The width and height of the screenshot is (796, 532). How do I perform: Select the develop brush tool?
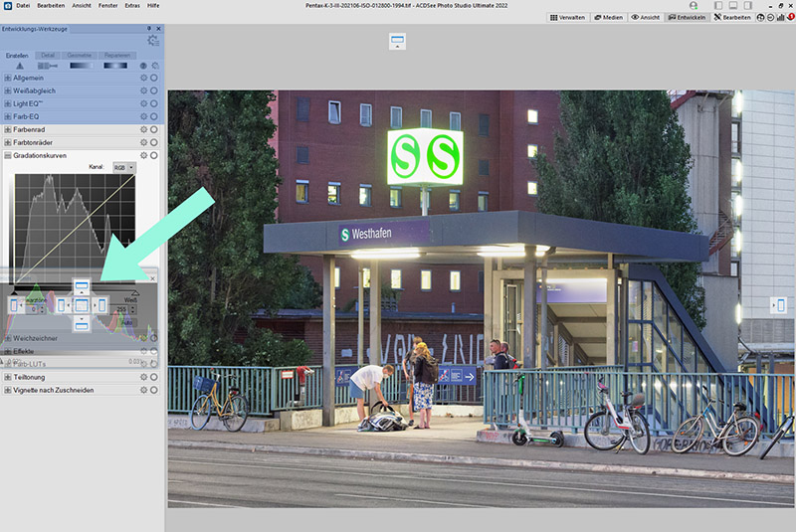pyautogui.click(x=47, y=66)
